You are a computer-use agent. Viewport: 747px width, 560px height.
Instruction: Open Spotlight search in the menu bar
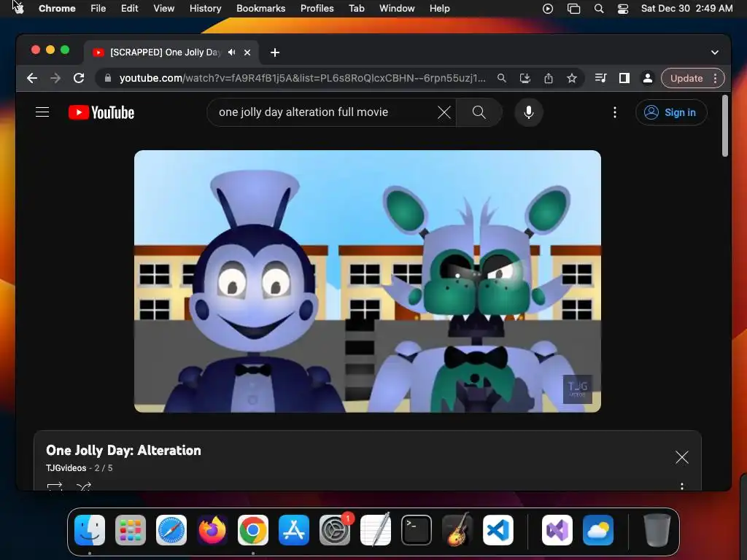(599, 9)
